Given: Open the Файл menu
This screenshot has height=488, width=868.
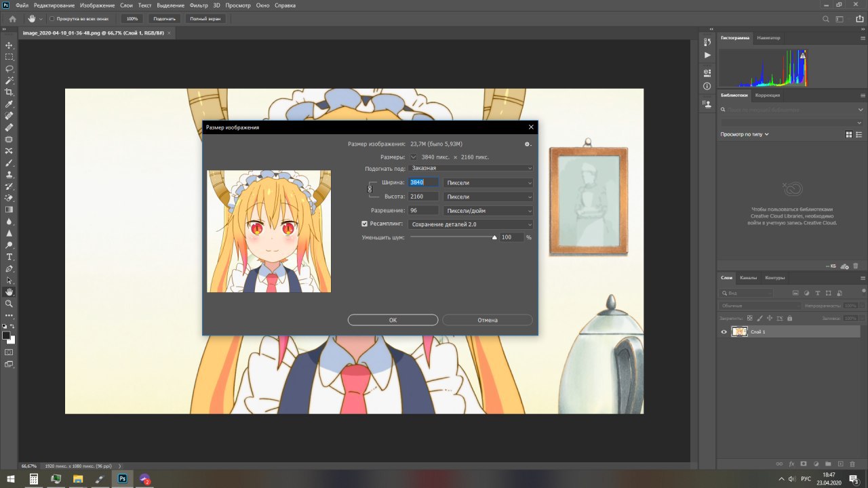Looking at the screenshot, I should tap(22, 5).
